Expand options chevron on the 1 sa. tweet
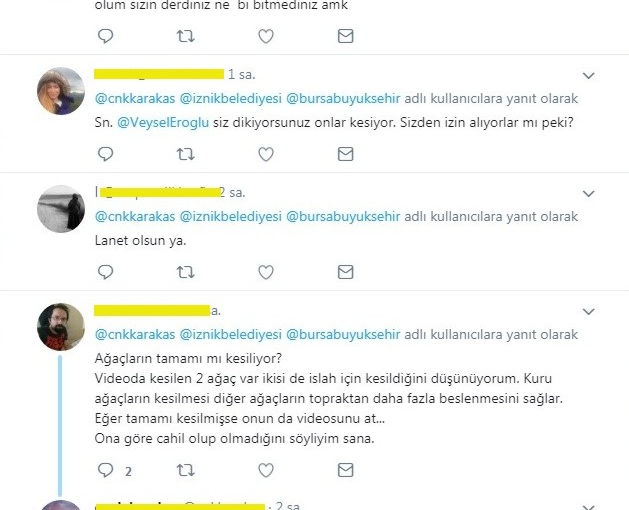 tap(588, 75)
